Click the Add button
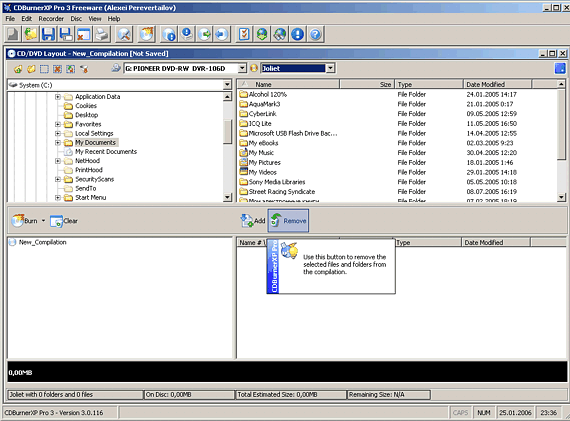 253,221
